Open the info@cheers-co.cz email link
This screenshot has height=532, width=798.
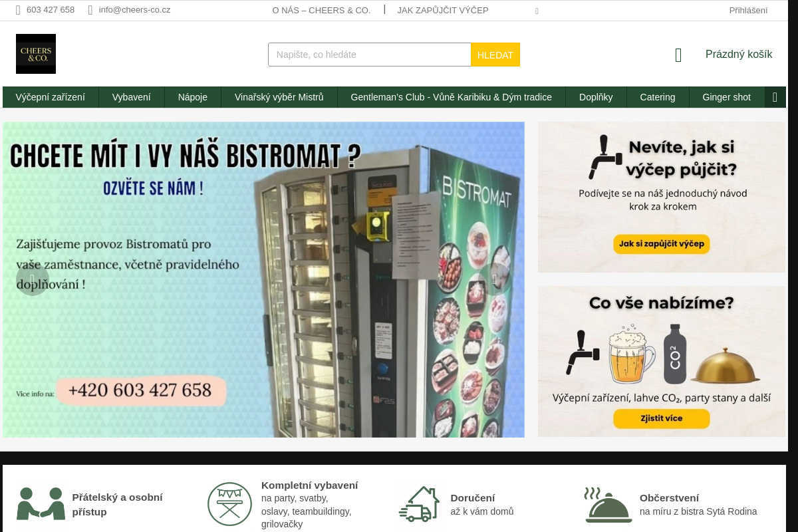pyautogui.click(x=134, y=10)
